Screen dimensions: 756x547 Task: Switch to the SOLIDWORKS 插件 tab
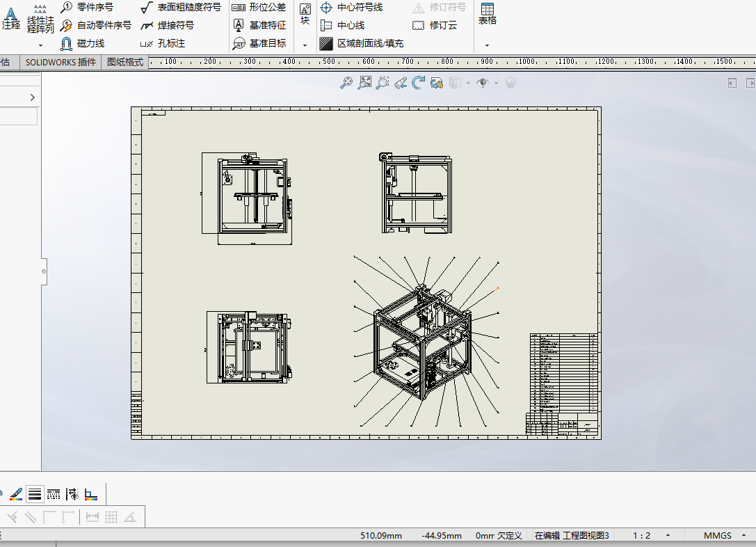click(x=61, y=62)
